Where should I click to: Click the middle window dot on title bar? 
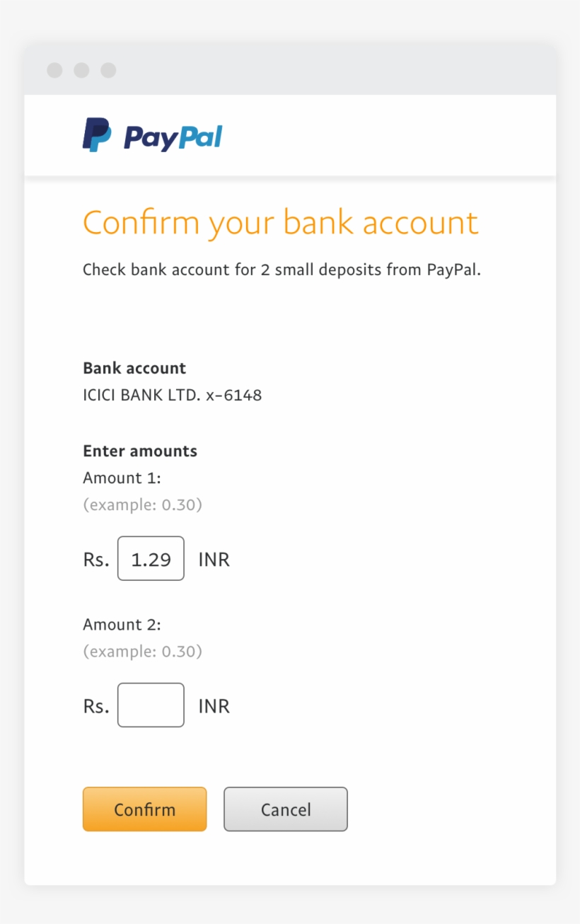pyautogui.click(x=81, y=70)
